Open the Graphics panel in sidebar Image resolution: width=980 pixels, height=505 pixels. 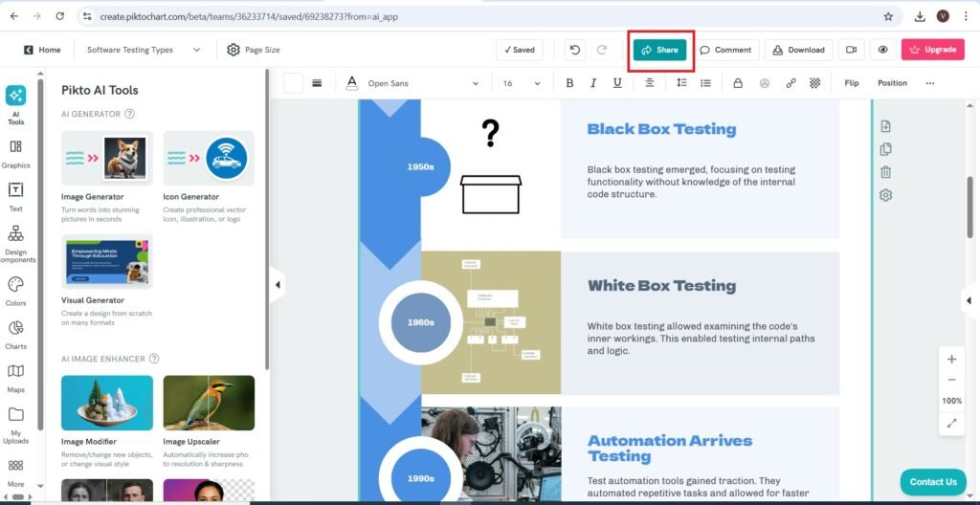coord(15,153)
